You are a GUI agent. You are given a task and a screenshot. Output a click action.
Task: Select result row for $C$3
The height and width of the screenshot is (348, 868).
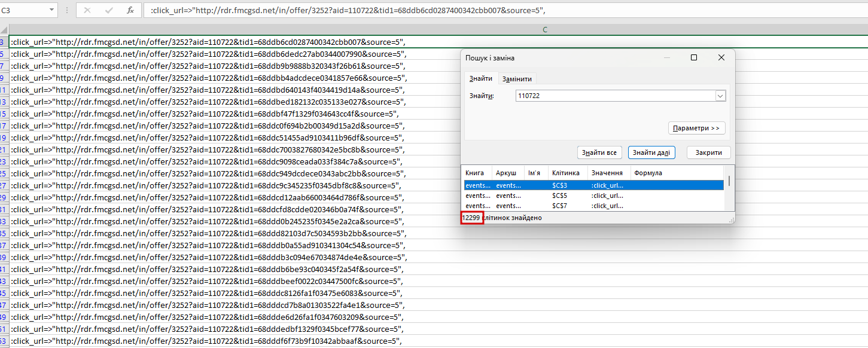click(593, 185)
